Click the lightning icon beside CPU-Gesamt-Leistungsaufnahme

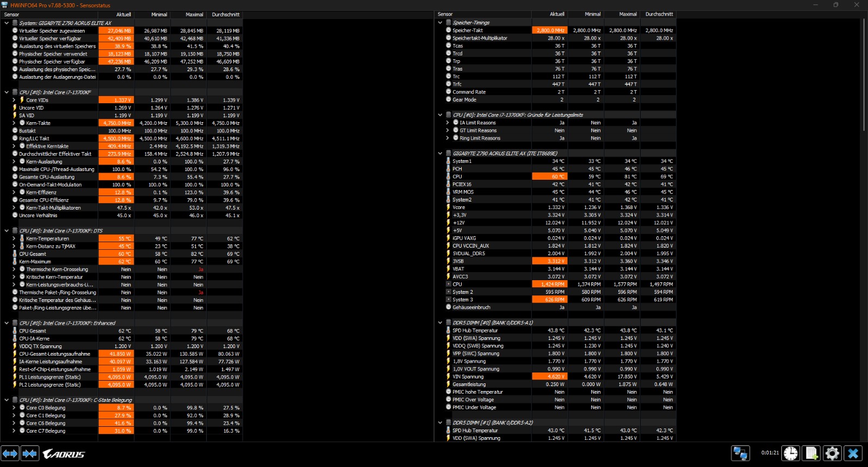15,354
